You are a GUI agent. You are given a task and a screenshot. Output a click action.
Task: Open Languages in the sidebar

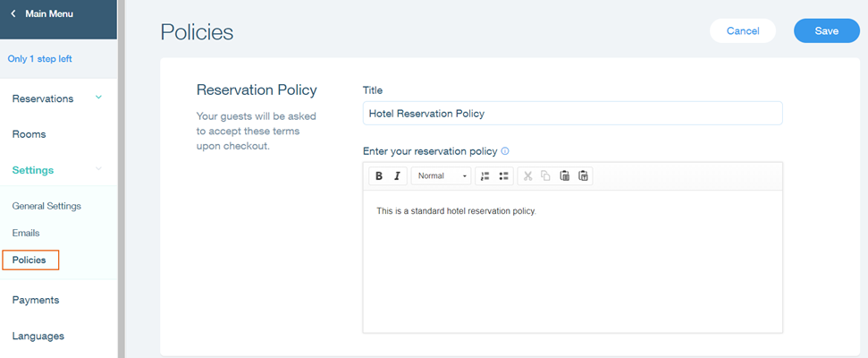38,336
